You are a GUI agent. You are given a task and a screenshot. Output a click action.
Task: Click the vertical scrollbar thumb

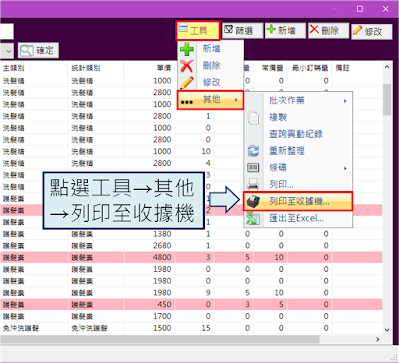(x=387, y=99)
